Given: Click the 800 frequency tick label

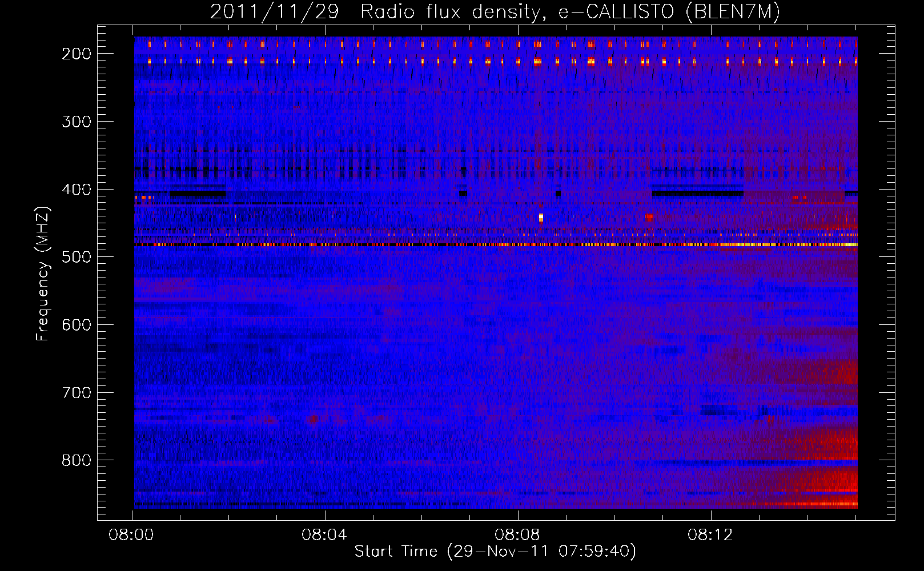Looking at the screenshot, I should pos(77,460).
